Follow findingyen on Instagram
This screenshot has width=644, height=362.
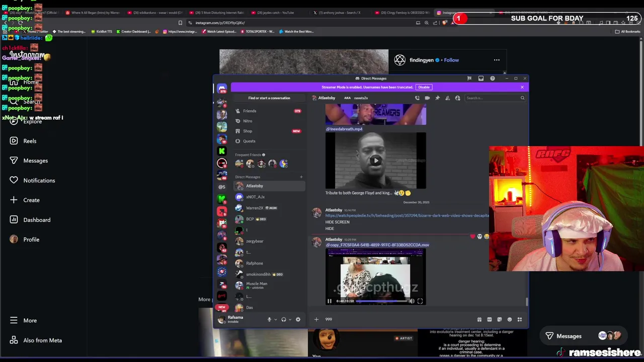[x=451, y=60]
